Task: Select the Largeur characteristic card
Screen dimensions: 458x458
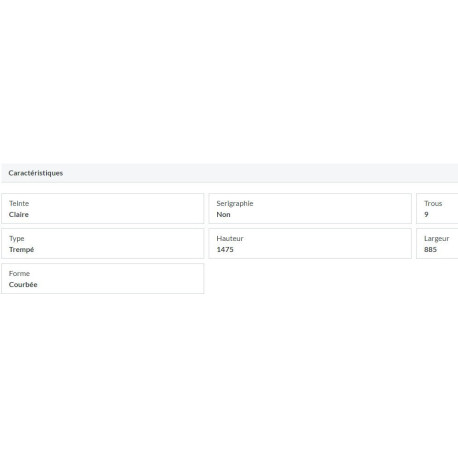Action: (437, 244)
